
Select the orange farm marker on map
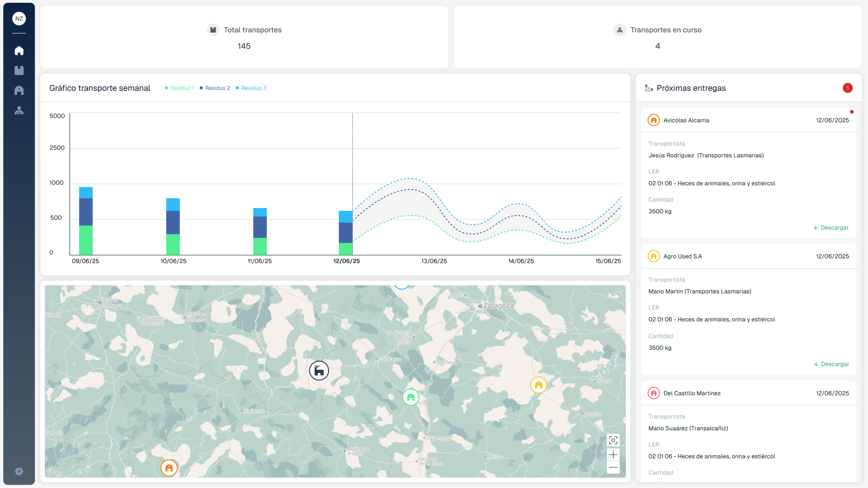(169, 468)
